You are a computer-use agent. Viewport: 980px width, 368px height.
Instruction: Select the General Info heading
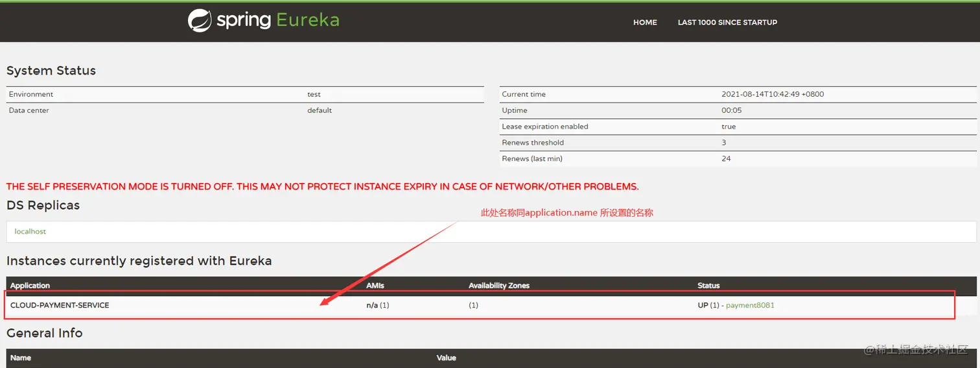coord(45,333)
